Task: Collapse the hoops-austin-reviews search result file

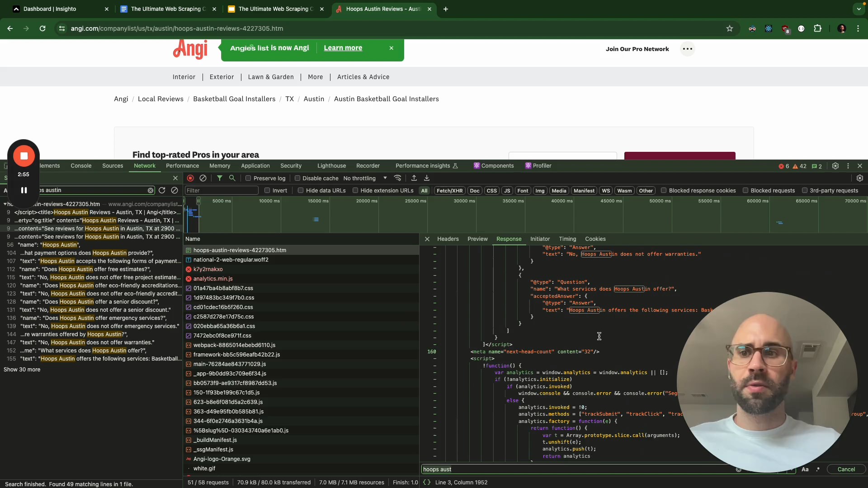Action: (5, 204)
